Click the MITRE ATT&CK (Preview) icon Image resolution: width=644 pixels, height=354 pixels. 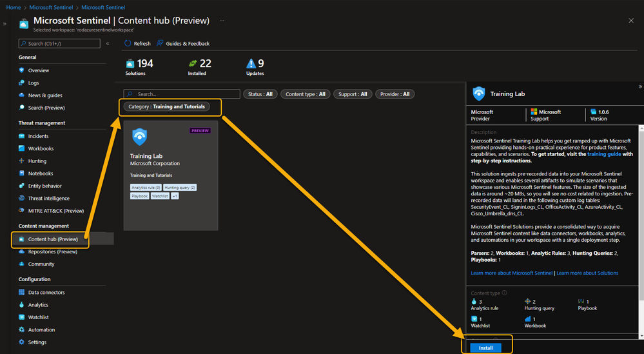pos(22,210)
